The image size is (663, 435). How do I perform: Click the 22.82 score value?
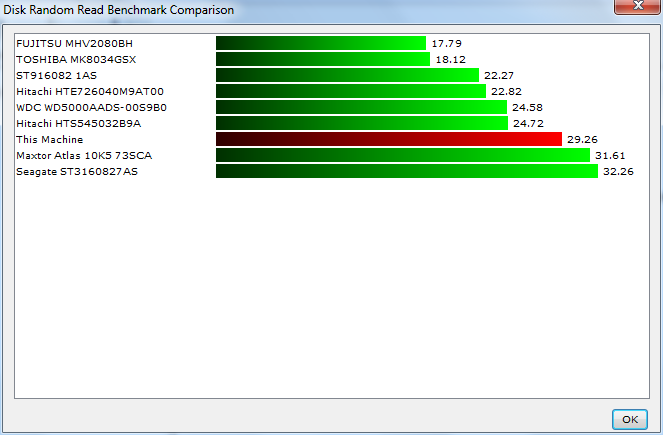[x=507, y=92]
